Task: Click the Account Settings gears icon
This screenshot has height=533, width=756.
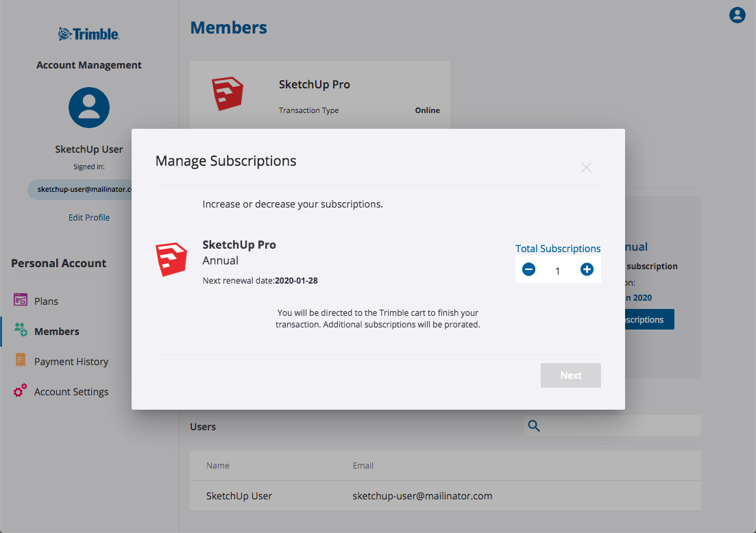Action: [21, 390]
